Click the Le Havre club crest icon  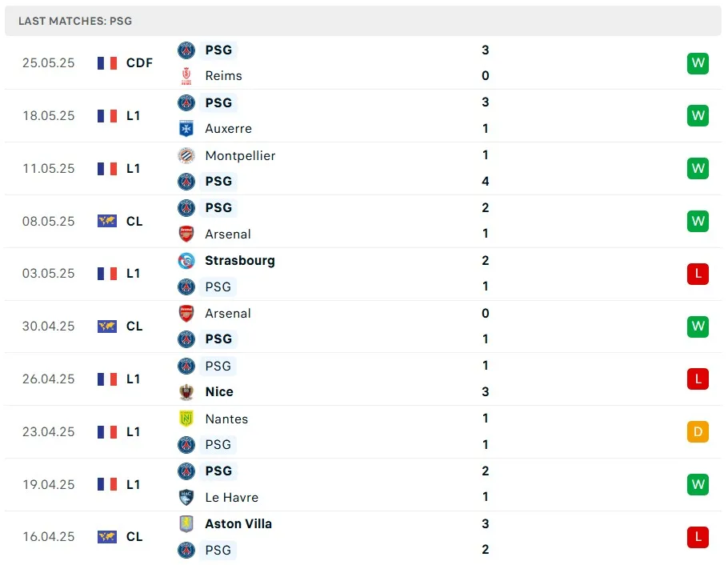coord(186,497)
